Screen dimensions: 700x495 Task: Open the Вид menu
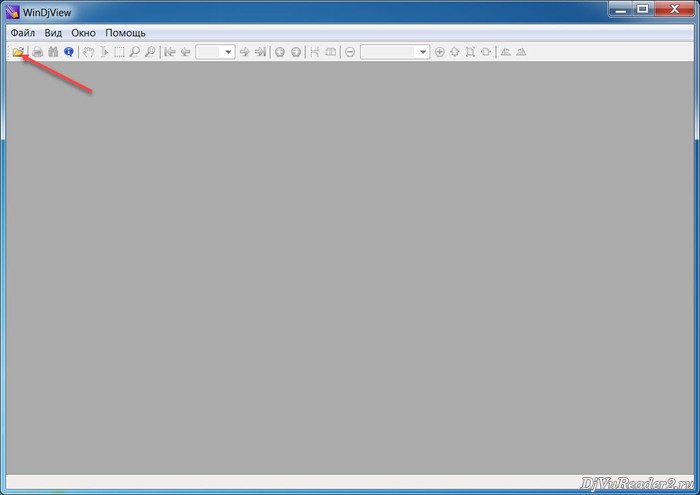point(53,33)
